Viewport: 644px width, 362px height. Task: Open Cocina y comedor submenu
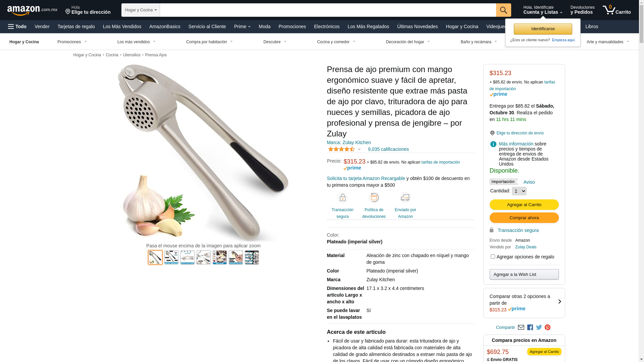pyautogui.click(x=336, y=42)
